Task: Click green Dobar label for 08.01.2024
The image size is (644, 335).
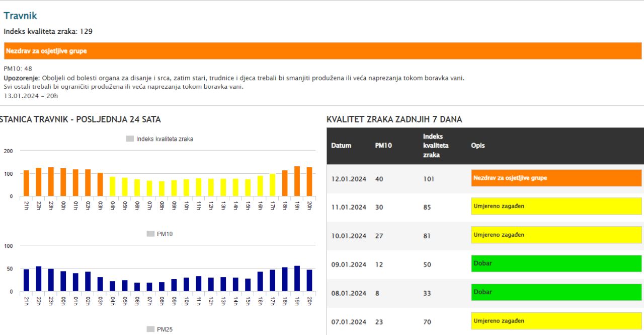Action: [x=556, y=292]
